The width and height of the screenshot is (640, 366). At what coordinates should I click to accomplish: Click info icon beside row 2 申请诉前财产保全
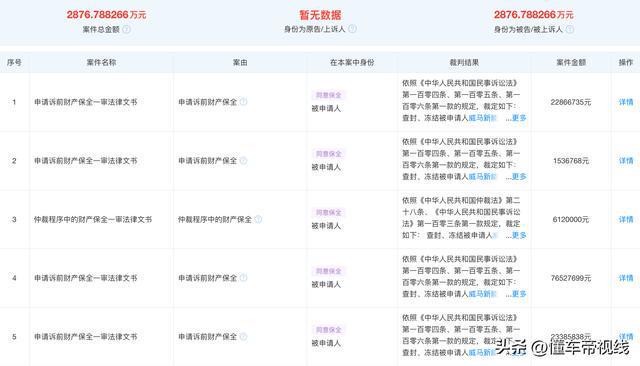coord(243,160)
